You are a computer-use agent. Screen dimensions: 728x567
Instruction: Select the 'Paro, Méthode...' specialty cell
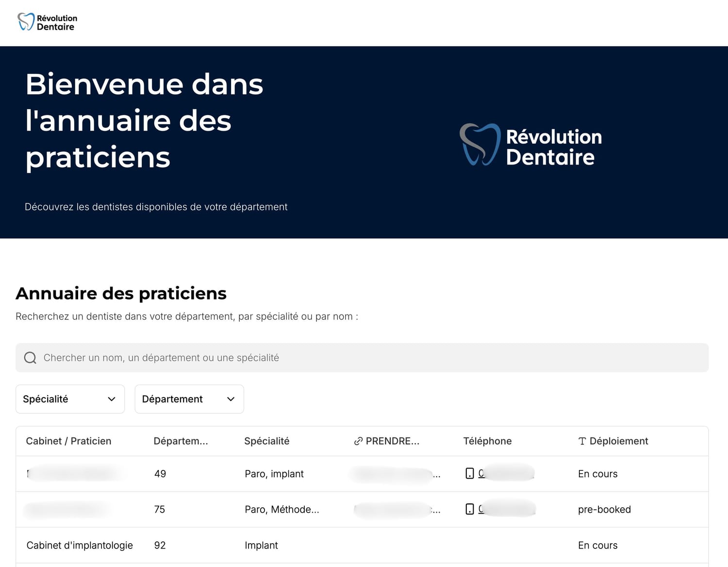click(282, 509)
